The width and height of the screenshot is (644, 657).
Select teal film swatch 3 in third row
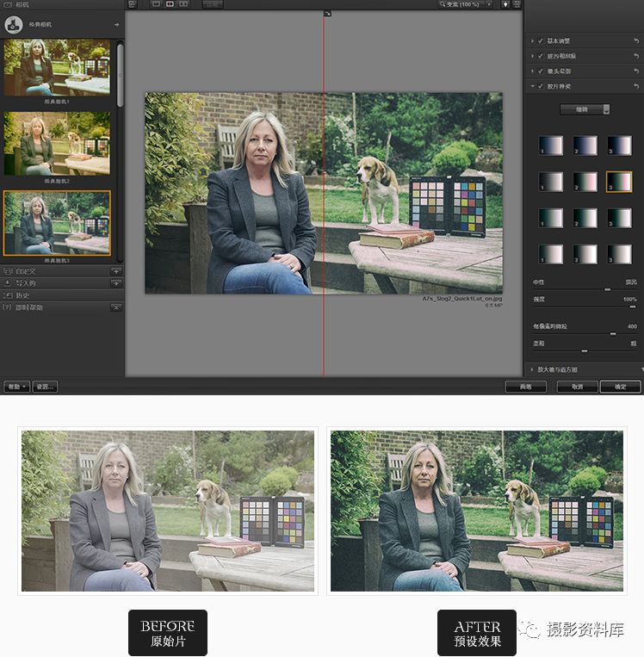pyautogui.click(x=619, y=219)
